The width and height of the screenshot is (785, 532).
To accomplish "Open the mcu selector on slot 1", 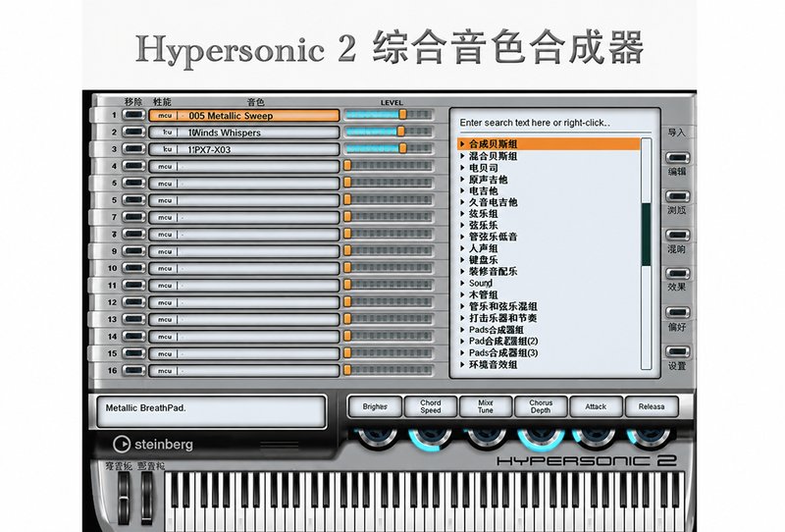I will point(165,116).
